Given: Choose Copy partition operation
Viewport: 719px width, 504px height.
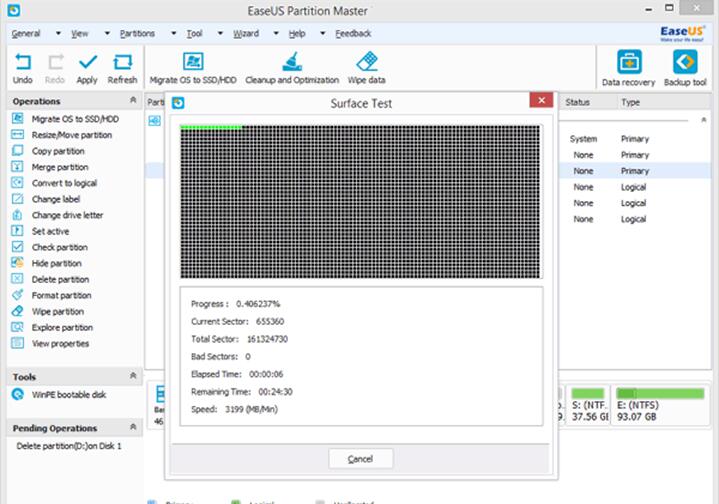Looking at the screenshot, I should pyautogui.click(x=48, y=151).
